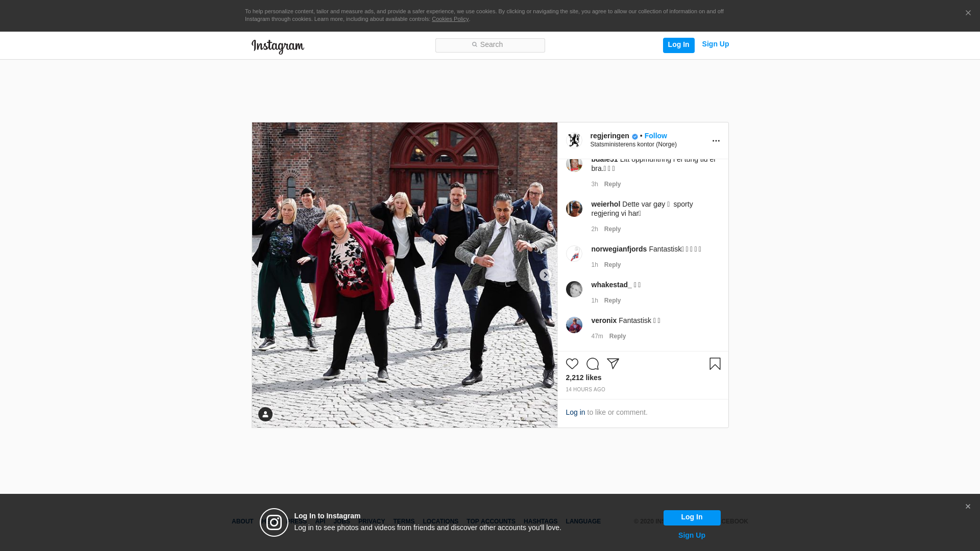Image resolution: width=980 pixels, height=551 pixels.
Task: Go to next photo with arrow
Action: [545, 275]
